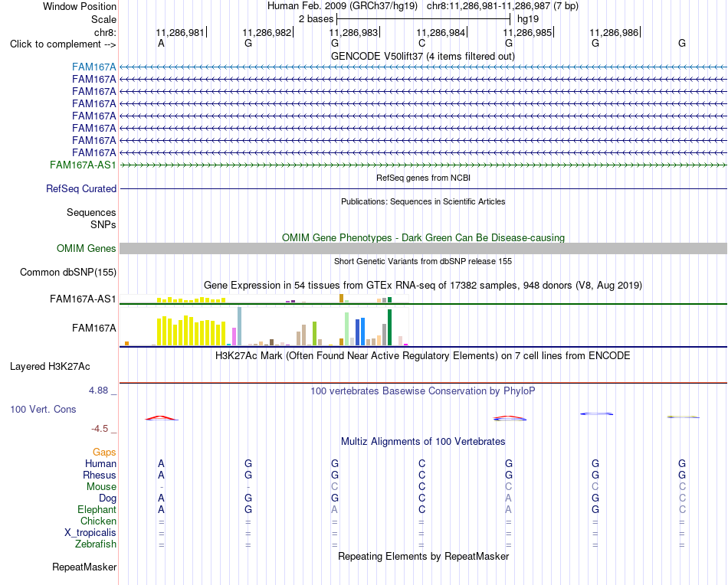
Task: Click the H3K27Ac Mark ENCODE title
Action: pos(423,356)
